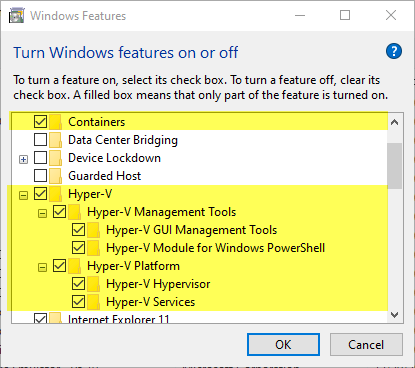The image size is (415, 368).
Task: Select the Hyper-V Hypervisor label
Action: point(158,284)
